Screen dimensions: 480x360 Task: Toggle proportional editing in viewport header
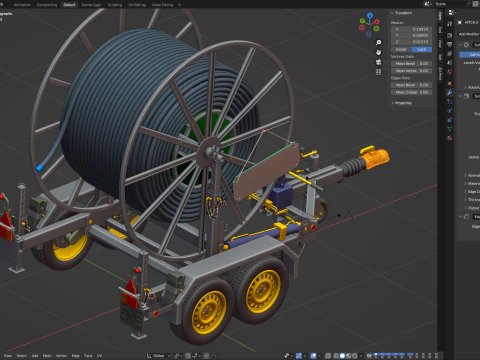206,356
